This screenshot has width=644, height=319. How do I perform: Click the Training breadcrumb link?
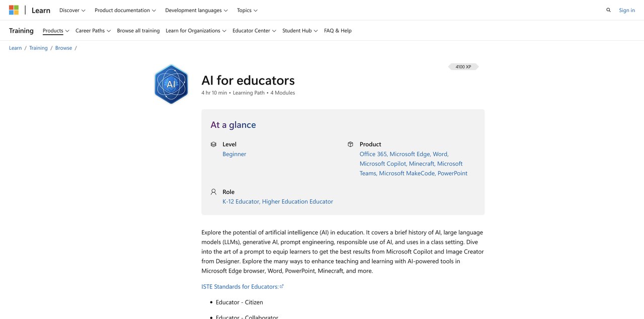[x=38, y=47]
